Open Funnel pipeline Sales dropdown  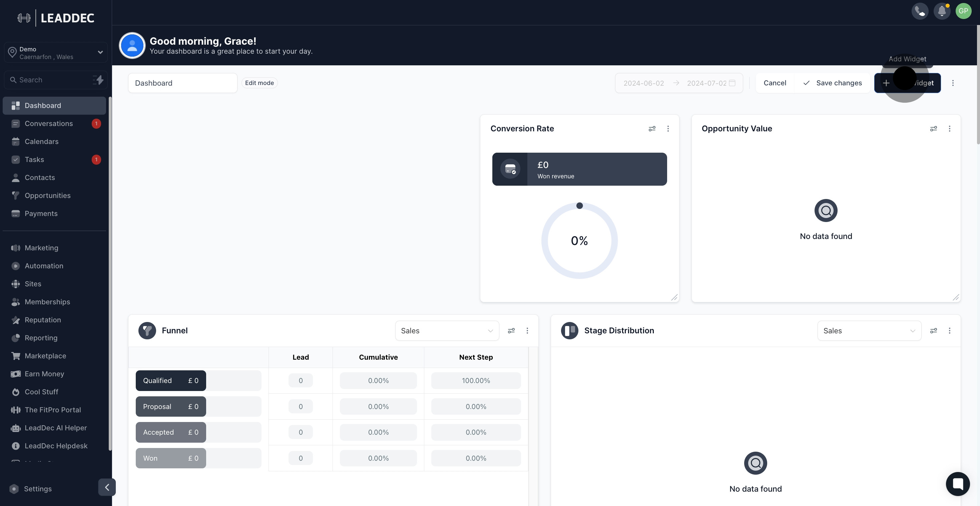[447, 331]
